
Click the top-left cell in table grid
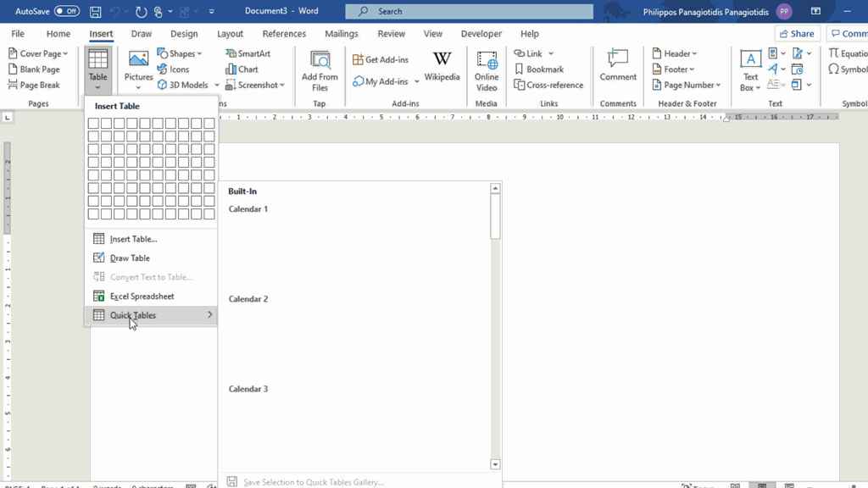tap(93, 123)
